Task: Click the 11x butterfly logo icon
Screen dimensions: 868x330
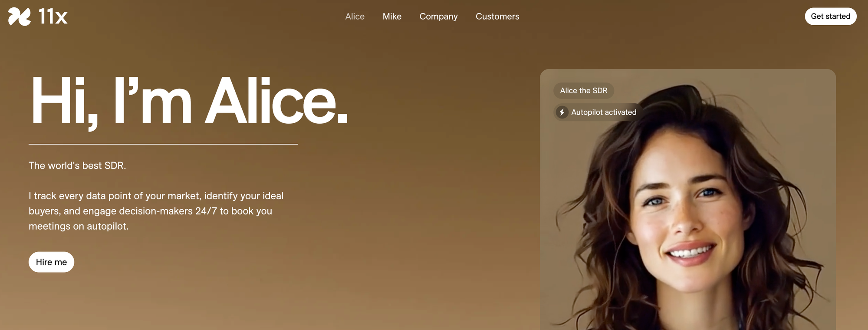Action: click(20, 16)
